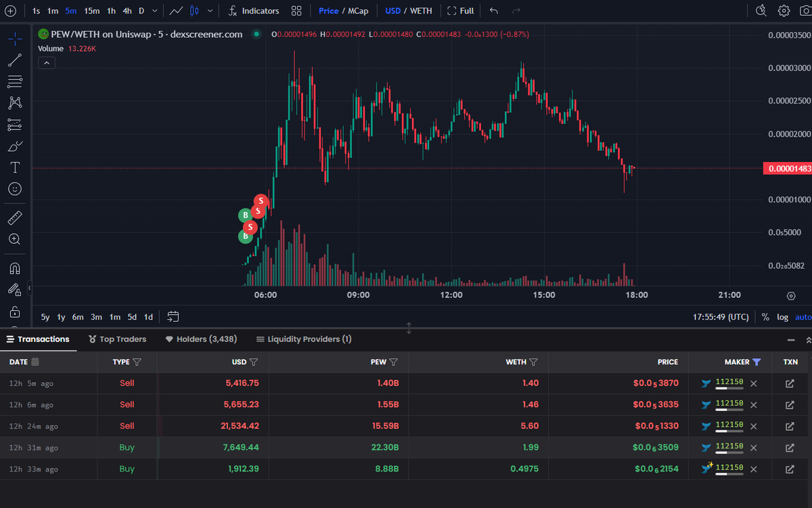Enter Full screen mode
812x508 pixels.
(x=460, y=11)
